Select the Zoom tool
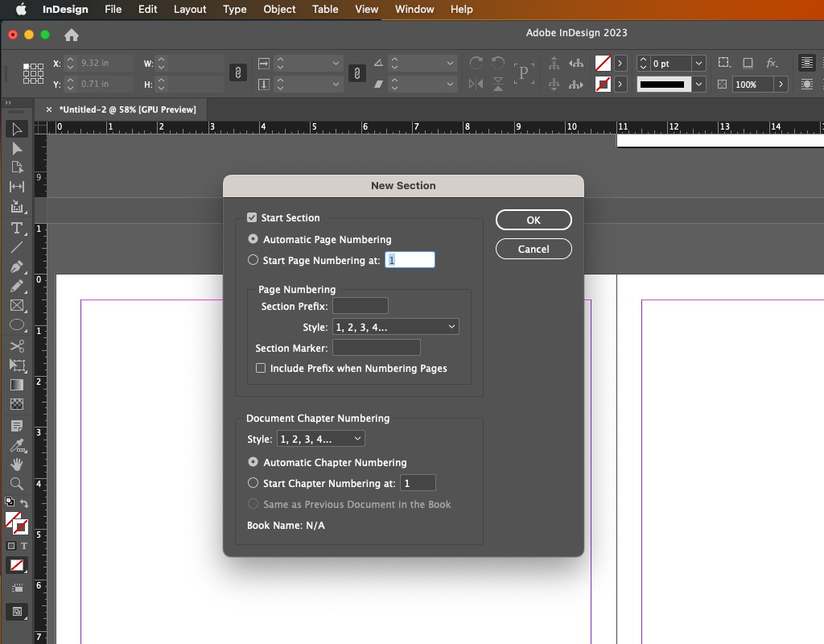This screenshot has width=824, height=644. point(18,485)
